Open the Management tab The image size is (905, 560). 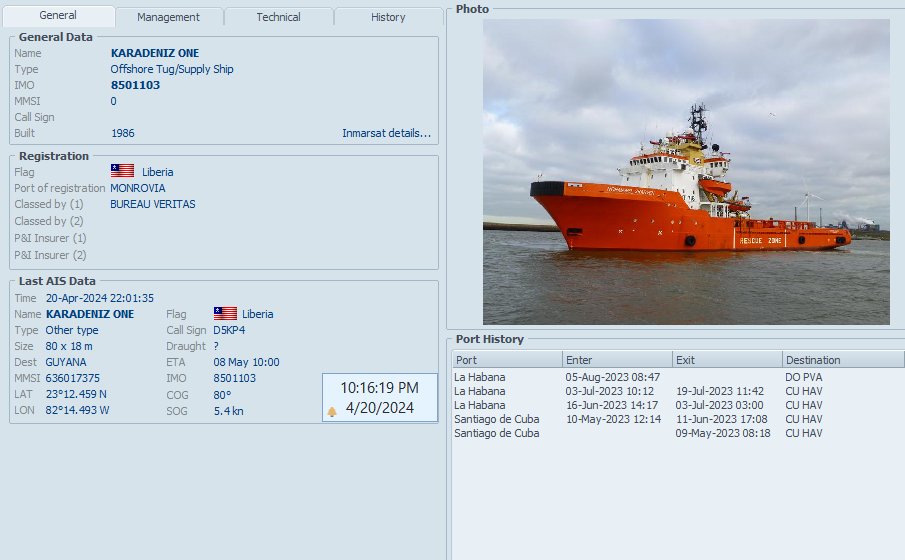[x=169, y=17]
